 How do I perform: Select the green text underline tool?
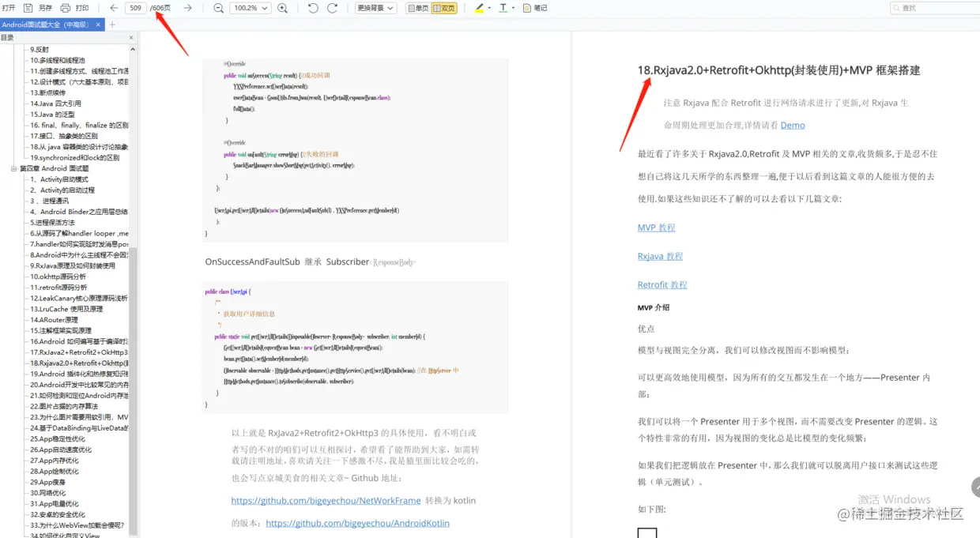pyautogui.click(x=503, y=8)
